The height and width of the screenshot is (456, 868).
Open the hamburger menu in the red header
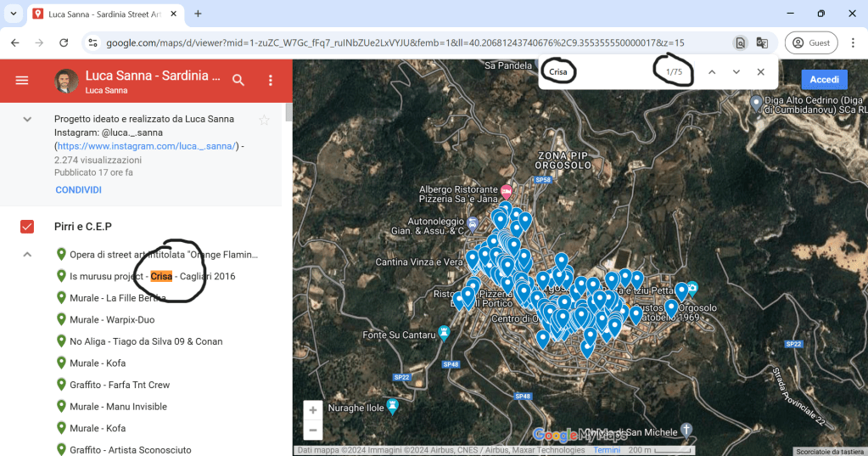22,80
